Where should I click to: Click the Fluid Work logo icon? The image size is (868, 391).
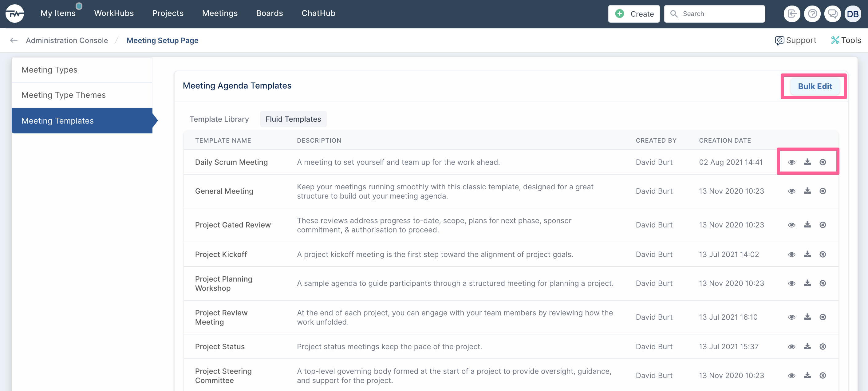[15, 14]
